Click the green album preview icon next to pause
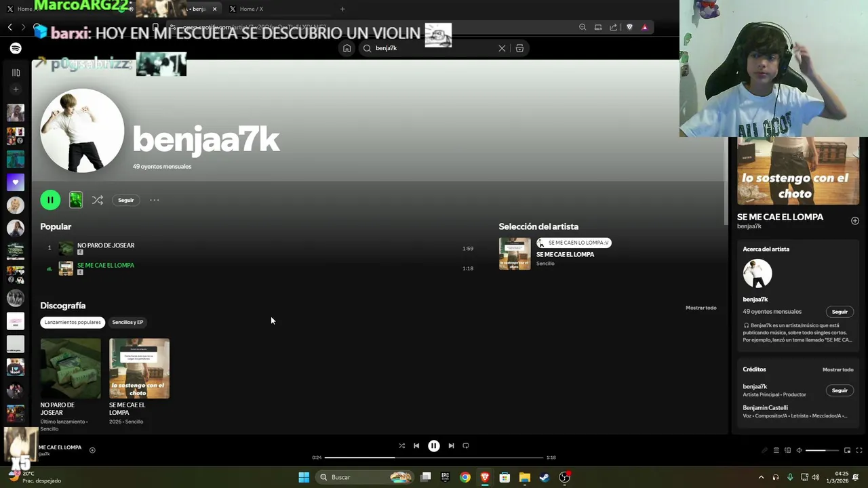Viewport: 868px width, 488px height. [76, 200]
